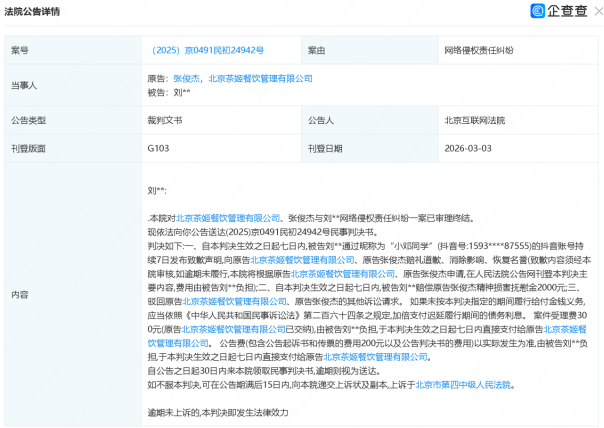Select the G103 cell

coord(221,148)
